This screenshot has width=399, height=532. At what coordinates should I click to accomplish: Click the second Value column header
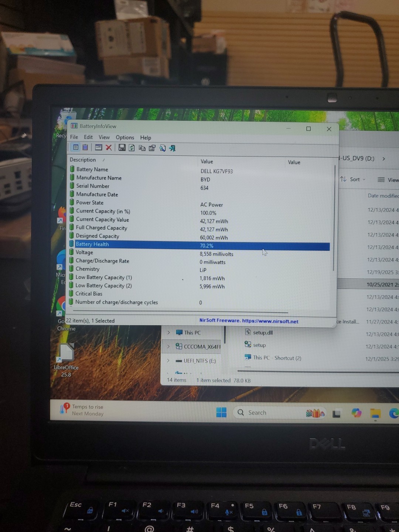[294, 162]
